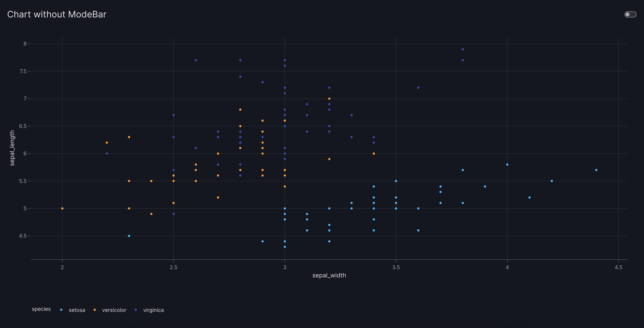Screen dimensions: 644x328
Task: Click the highest virginica point near 7.9
Action: click(x=463, y=49)
